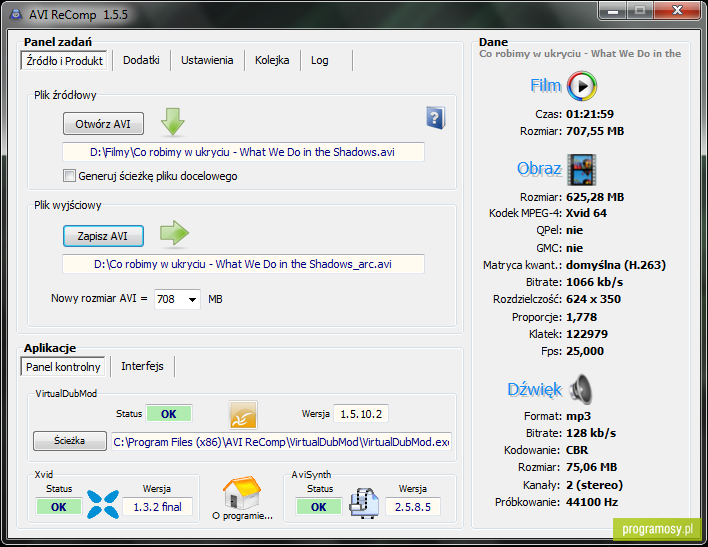Click resolution value 624 x 350
Screen dimensions: 708x547
[x=593, y=299]
